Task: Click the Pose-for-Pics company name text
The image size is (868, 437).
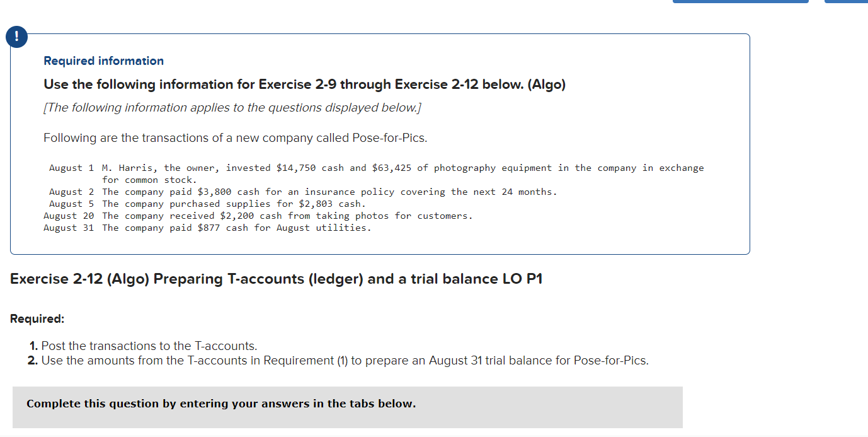Action: [x=387, y=137]
